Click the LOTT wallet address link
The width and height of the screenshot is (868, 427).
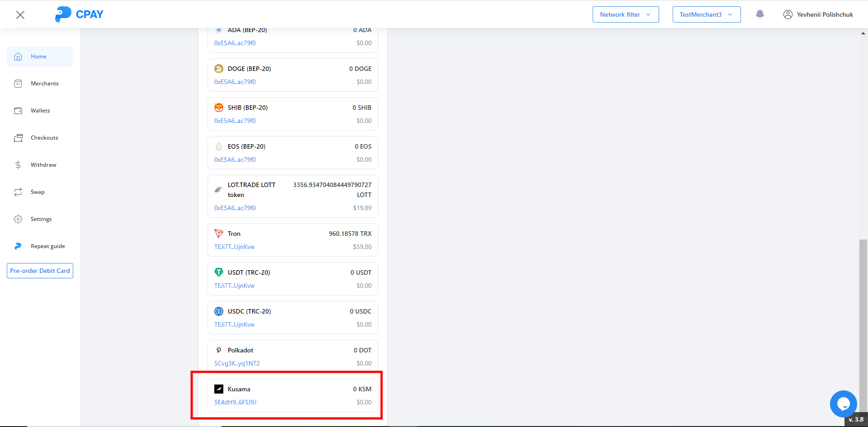(235, 208)
